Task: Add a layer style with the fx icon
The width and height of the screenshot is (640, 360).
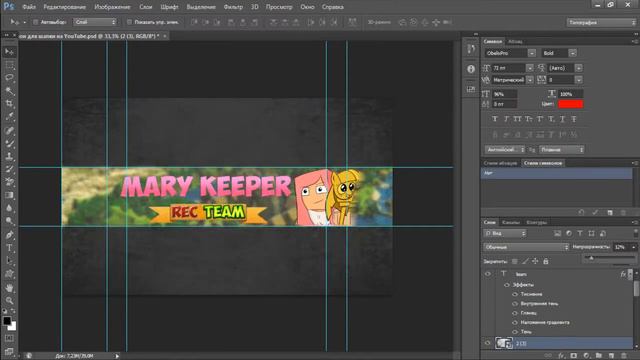Action: (x=562, y=356)
